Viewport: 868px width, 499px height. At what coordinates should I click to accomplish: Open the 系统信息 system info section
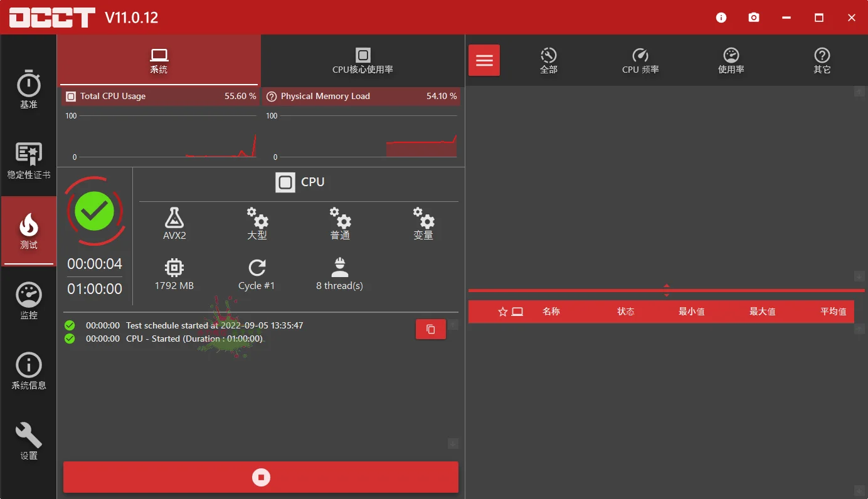pos(28,371)
